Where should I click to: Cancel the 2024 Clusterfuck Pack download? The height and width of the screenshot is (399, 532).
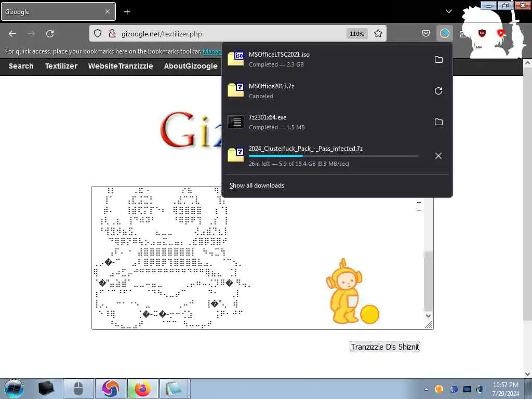(438, 156)
